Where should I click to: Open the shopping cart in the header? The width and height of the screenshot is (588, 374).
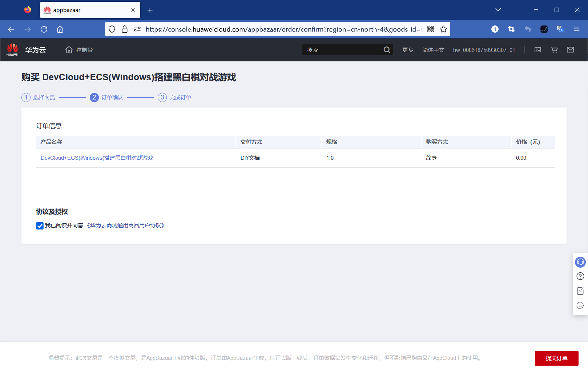[554, 50]
